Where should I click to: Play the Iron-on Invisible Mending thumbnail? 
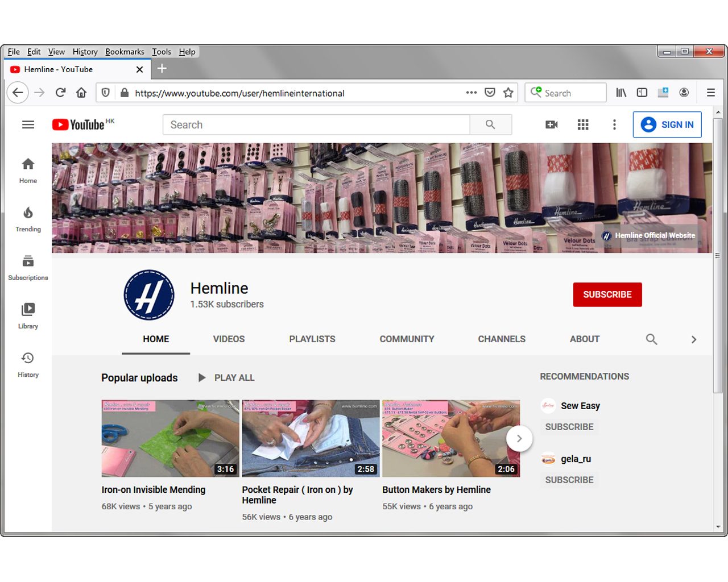tap(171, 438)
